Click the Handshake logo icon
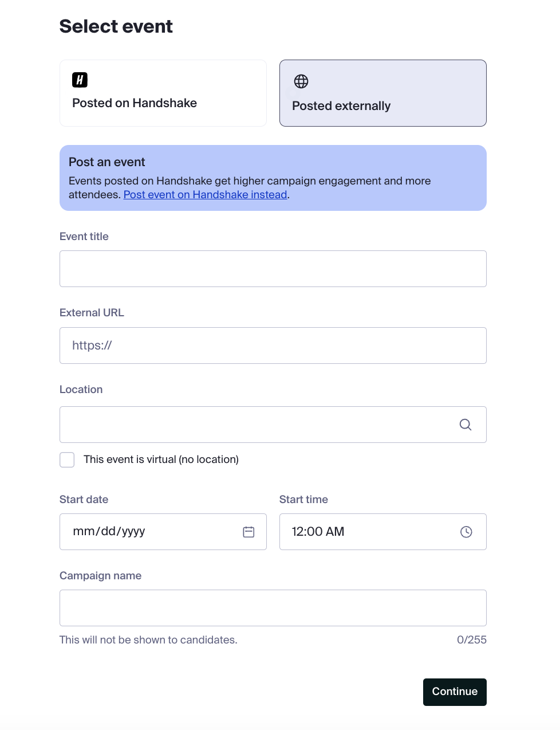 (80, 80)
